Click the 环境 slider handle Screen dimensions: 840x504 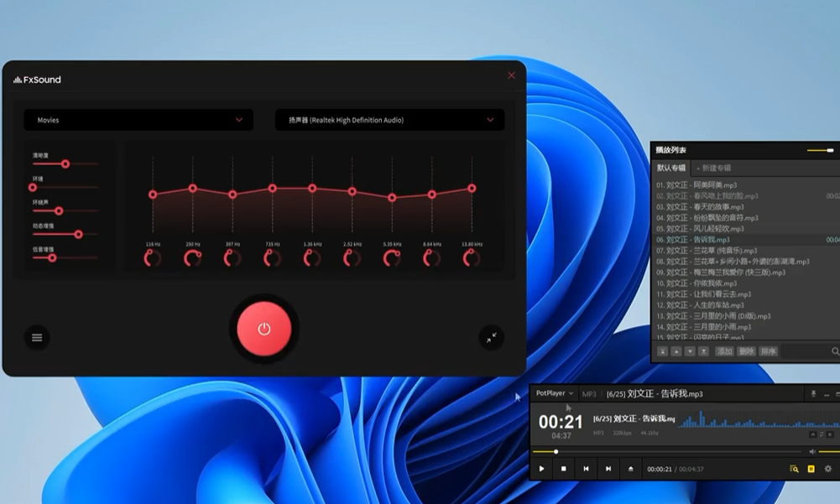click(x=33, y=188)
